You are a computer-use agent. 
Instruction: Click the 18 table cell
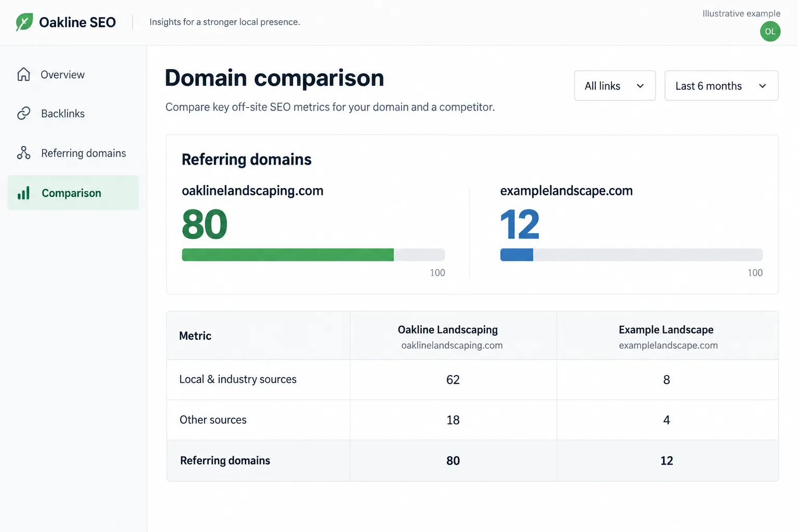click(453, 420)
